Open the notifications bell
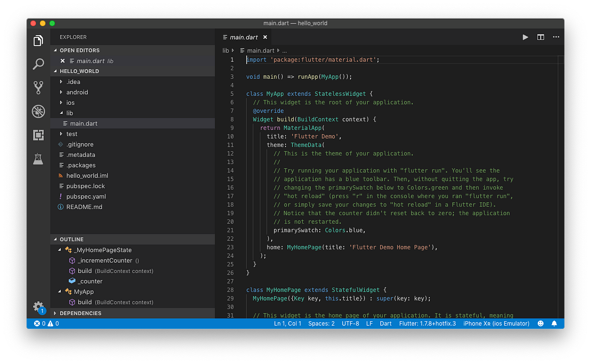Screen dimensions: 591x364 tap(554, 323)
